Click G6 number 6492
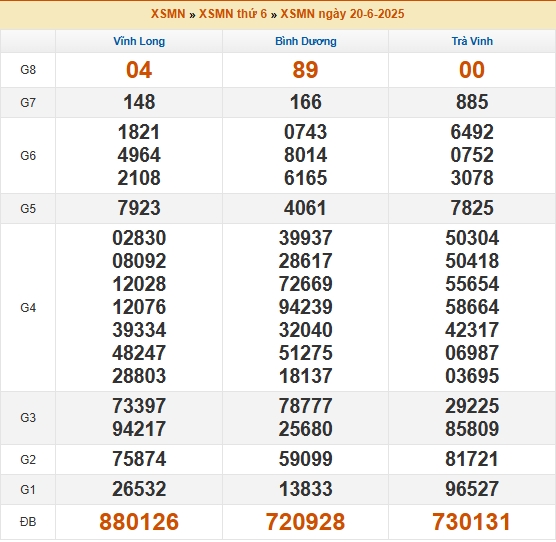 pos(472,132)
